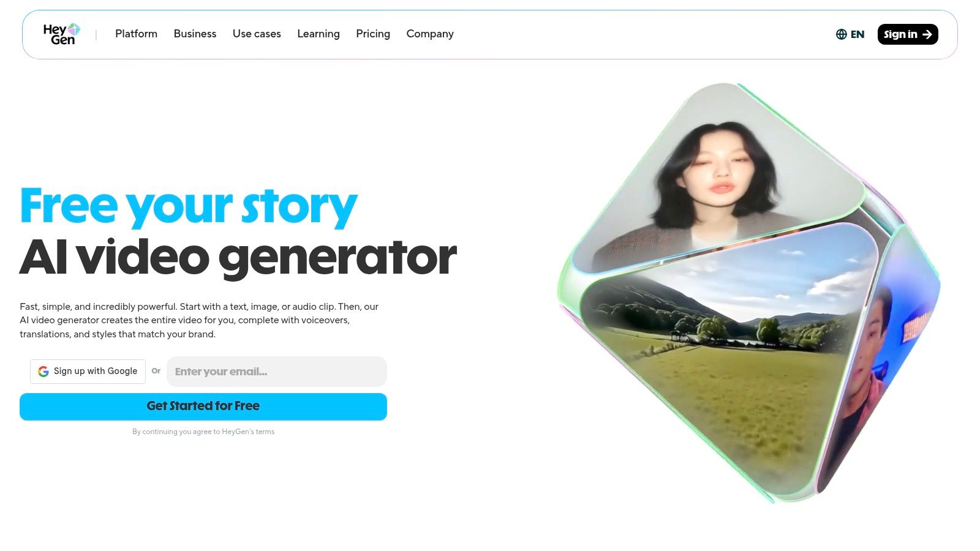Click the HeyGen logo
This screenshot has width=980, height=551.
[61, 34]
